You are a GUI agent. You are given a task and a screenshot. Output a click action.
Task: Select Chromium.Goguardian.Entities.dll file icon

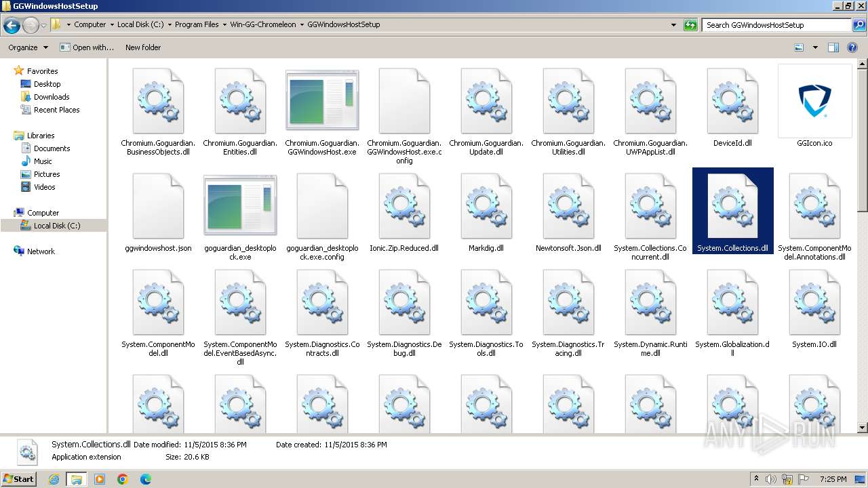240,101
